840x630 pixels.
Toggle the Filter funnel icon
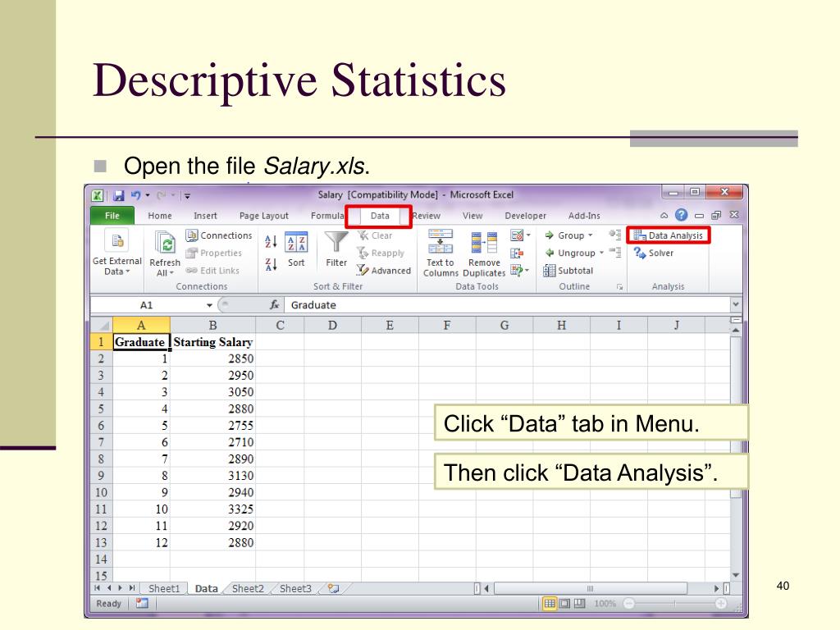pos(336,242)
